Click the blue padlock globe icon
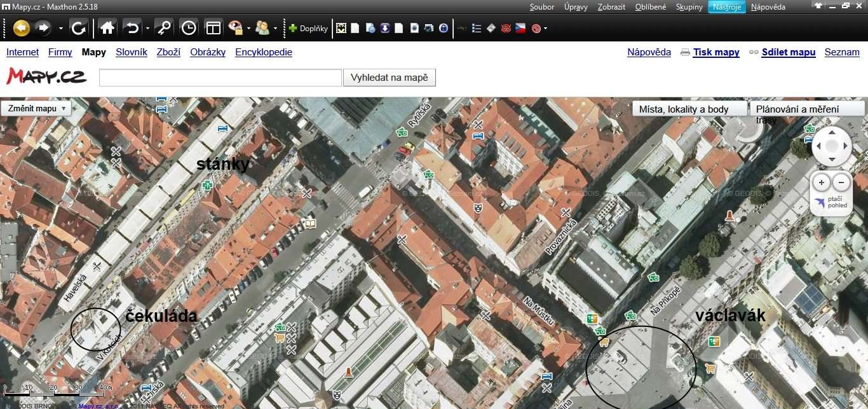This screenshot has height=409, width=868. 444,28
